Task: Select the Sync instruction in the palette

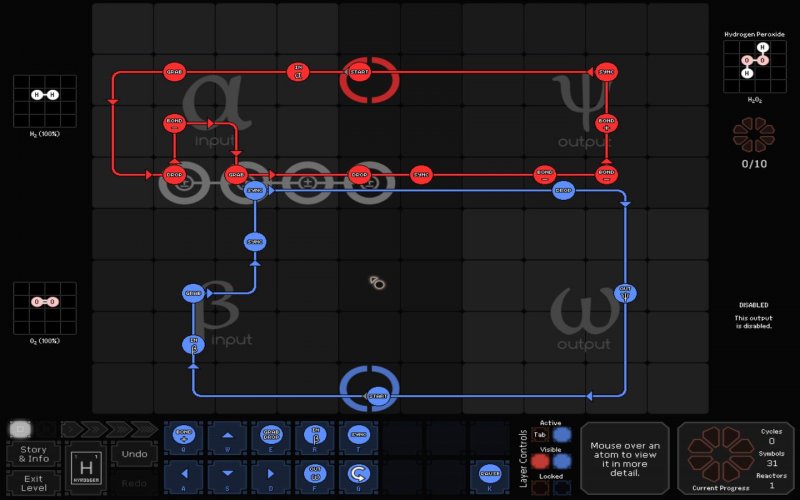Action: [357, 436]
